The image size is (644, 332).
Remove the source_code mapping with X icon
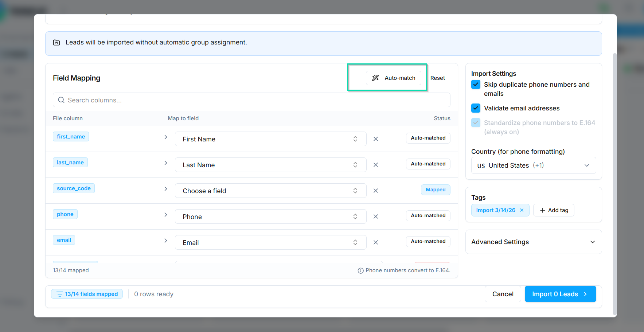[x=376, y=191]
